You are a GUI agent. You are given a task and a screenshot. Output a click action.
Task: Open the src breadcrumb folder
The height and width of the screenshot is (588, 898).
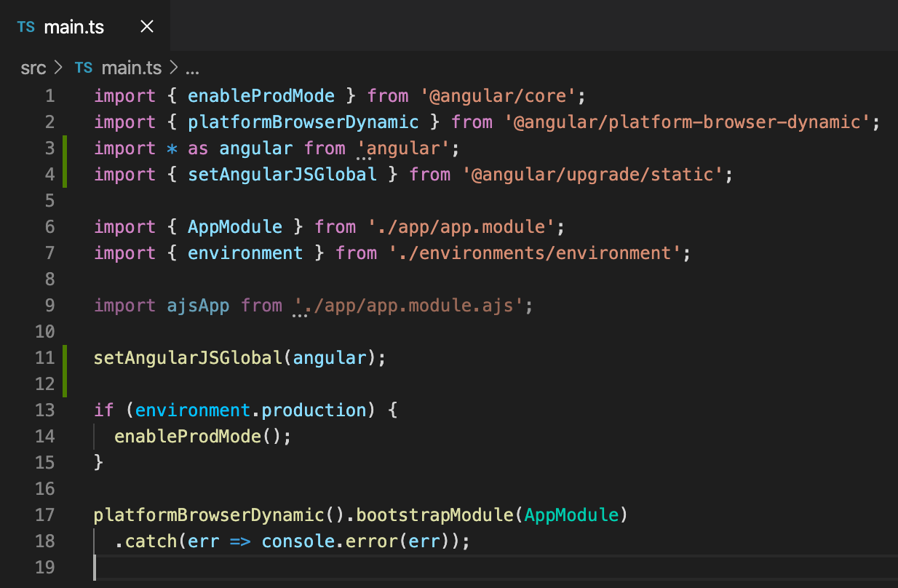pos(33,68)
